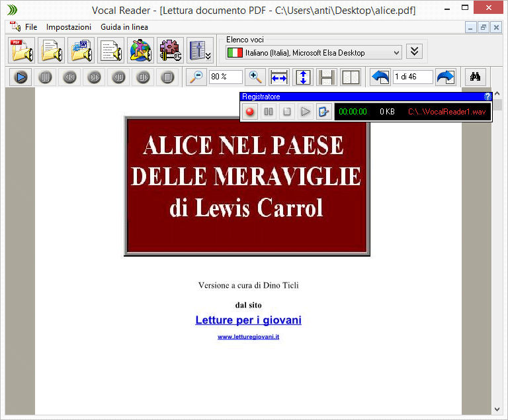Image resolution: width=508 pixels, height=420 pixels.
Task: Click the Vocal Reader app logo
Action: pyautogui.click(x=12, y=10)
